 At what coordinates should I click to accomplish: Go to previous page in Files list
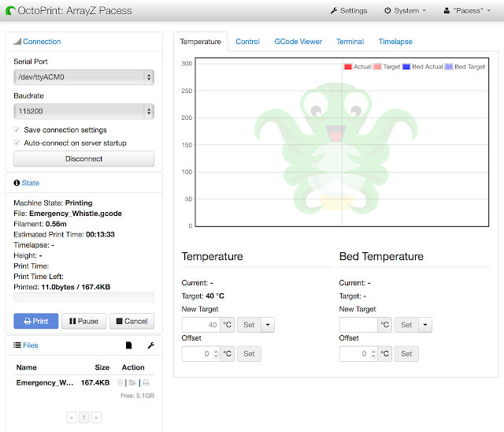coord(72,418)
